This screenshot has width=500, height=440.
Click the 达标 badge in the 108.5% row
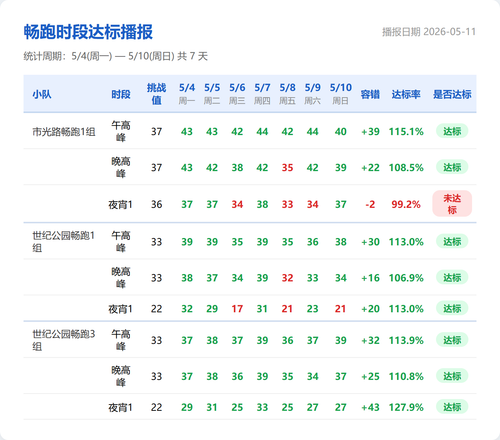452,167
